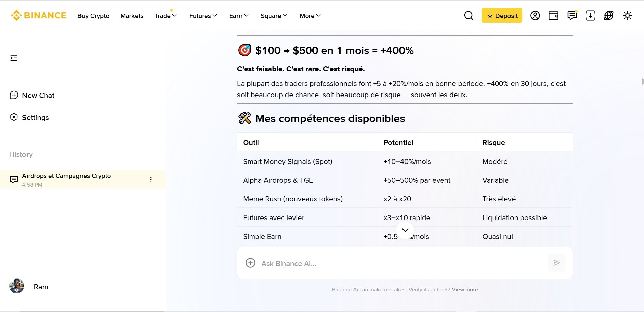Toggle the light/dark theme sun icon
This screenshot has width=644, height=312.
point(627,16)
